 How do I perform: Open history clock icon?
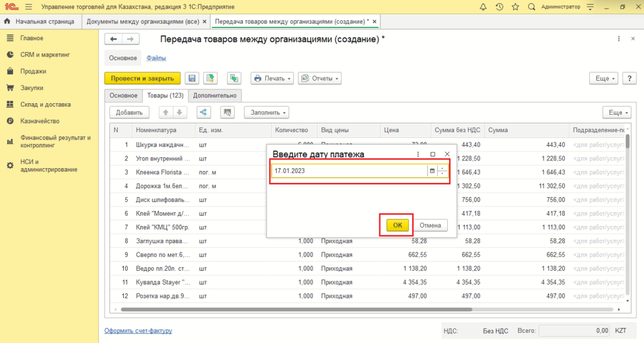point(499,7)
